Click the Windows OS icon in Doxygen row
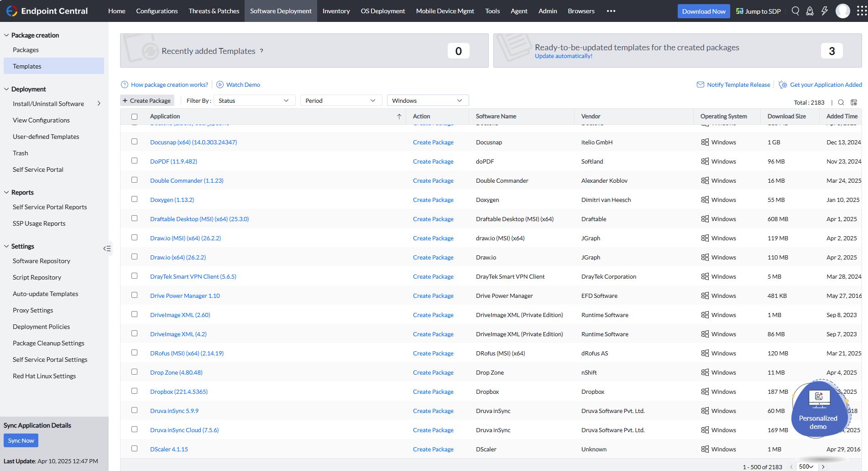868x471 pixels. tap(705, 200)
